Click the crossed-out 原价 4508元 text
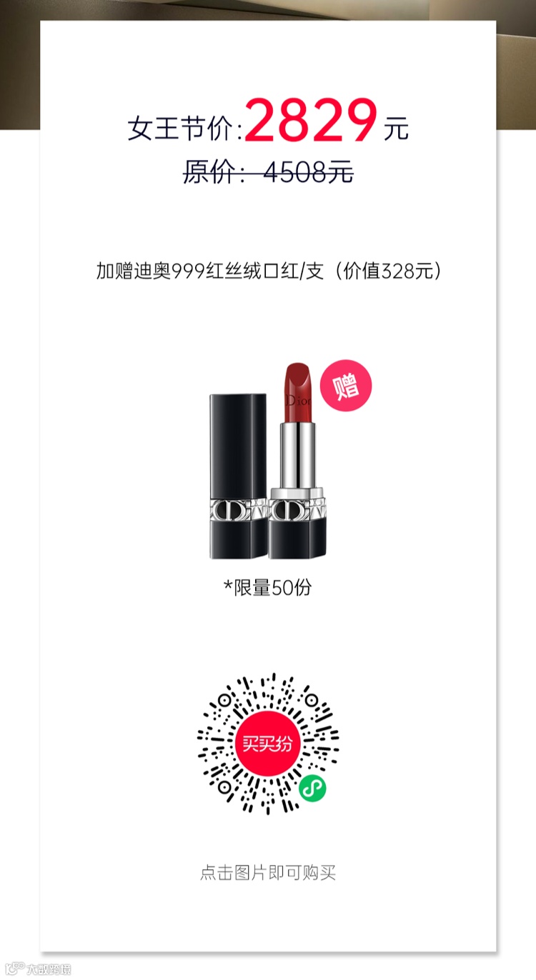This screenshot has height=980, width=536. pos(268,171)
